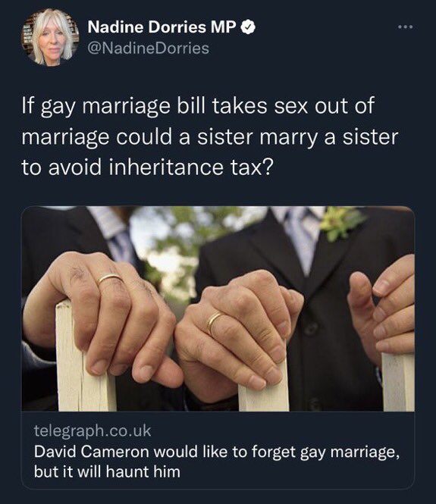Screen dimensions: 436x504
Task: Open the three-dot more options menu
Action: [x=405, y=27]
